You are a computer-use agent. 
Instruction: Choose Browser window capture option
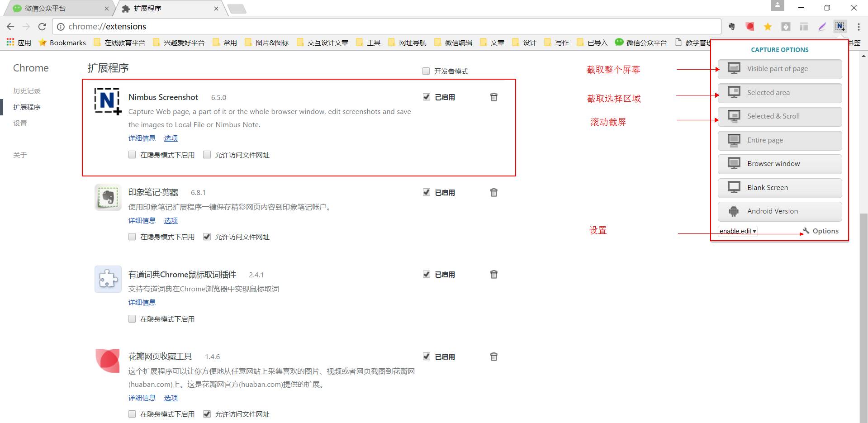(x=780, y=164)
